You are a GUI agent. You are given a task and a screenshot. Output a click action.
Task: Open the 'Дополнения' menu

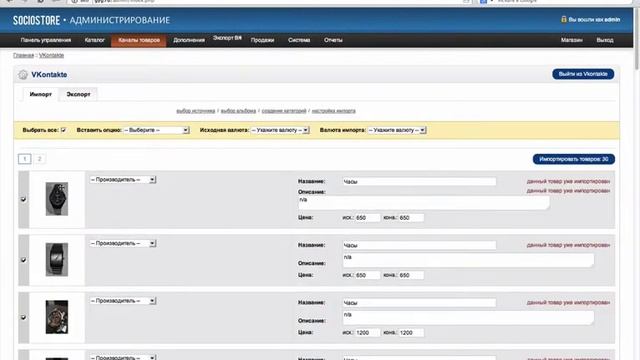[x=189, y=40]
